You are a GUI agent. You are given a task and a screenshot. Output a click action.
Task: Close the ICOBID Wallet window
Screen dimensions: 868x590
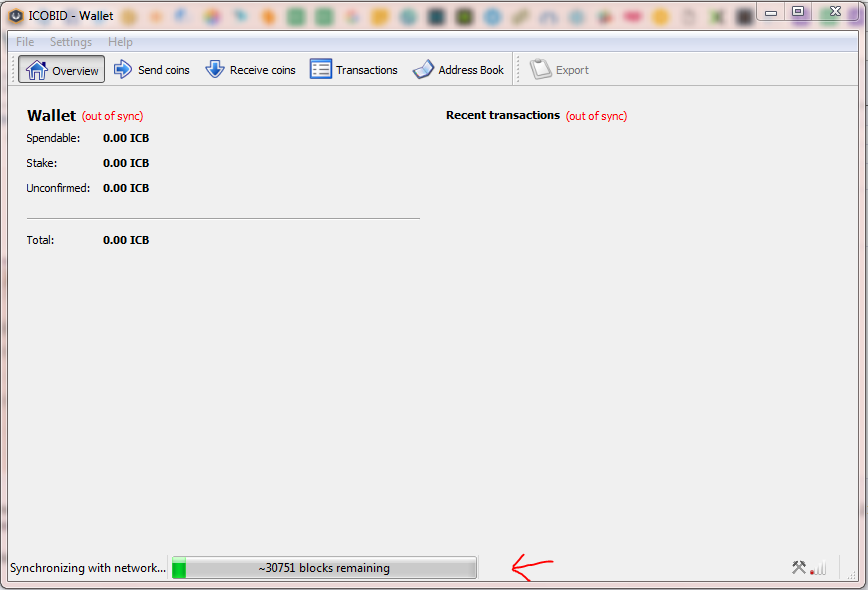(835, 12)
